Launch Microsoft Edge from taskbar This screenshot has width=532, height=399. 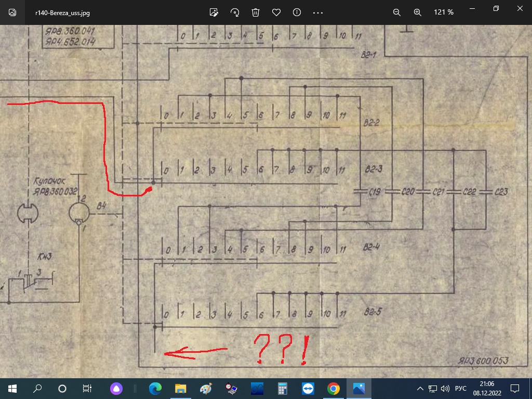coord(155,388)
